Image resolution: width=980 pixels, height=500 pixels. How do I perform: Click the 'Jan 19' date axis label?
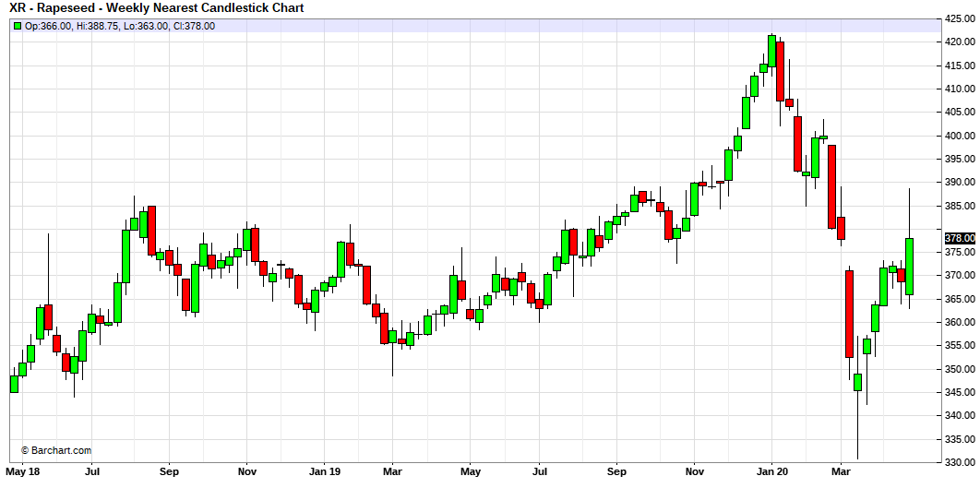(323, 472)
